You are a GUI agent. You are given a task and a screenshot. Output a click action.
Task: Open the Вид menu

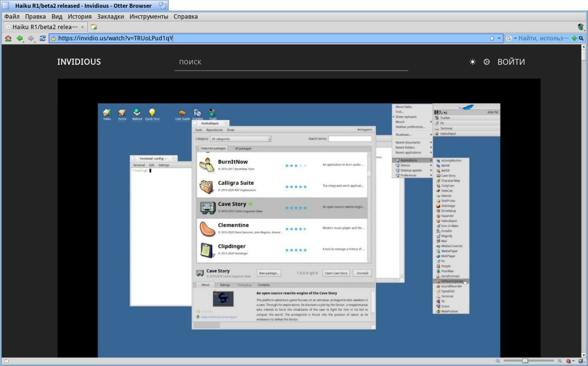[x=57, y=17]
